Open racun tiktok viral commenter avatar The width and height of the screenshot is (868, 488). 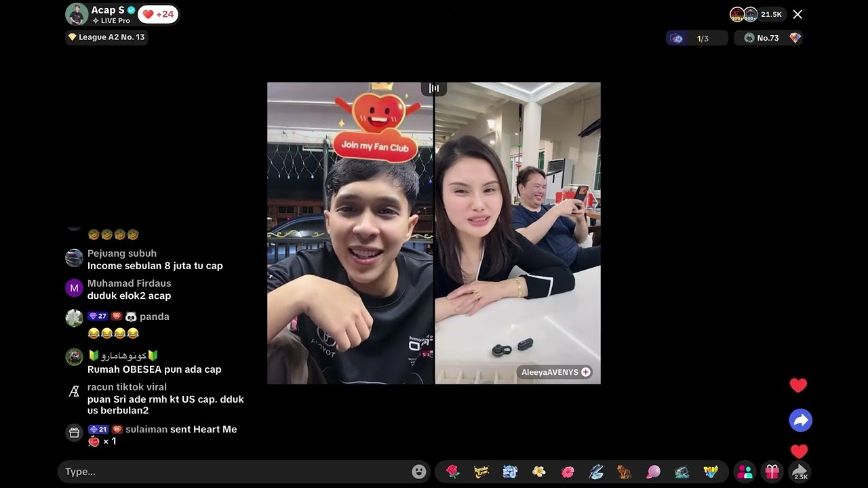74,391
